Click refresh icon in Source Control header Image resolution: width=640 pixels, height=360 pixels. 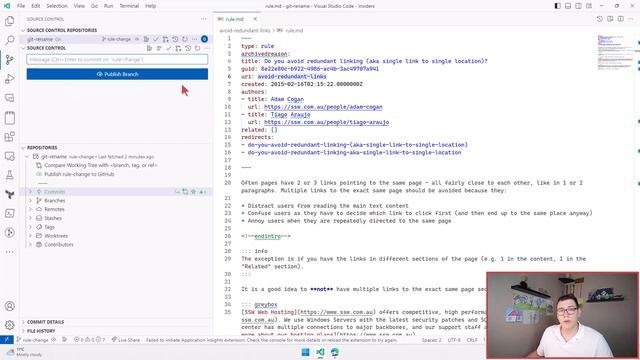tap(198, 48)
